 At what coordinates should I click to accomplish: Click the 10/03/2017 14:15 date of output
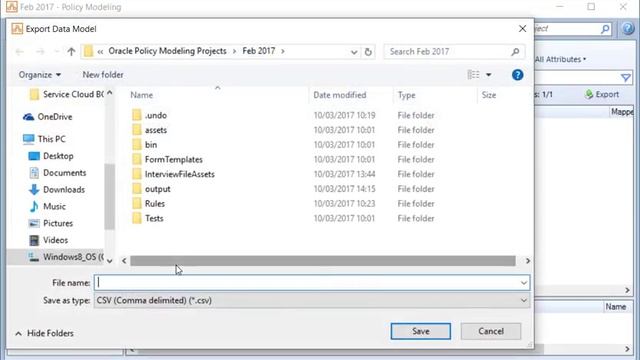(x=344, y=189)
